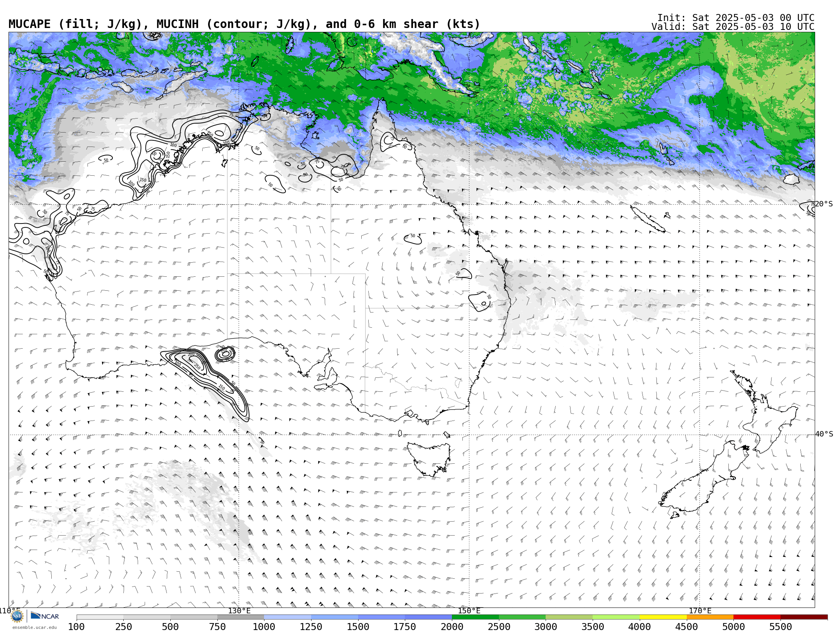This screenshot has width=840, height=632.
Task: Click the Init: Sat 2025-05-03 00 UTC text
Action: point(736,18)
